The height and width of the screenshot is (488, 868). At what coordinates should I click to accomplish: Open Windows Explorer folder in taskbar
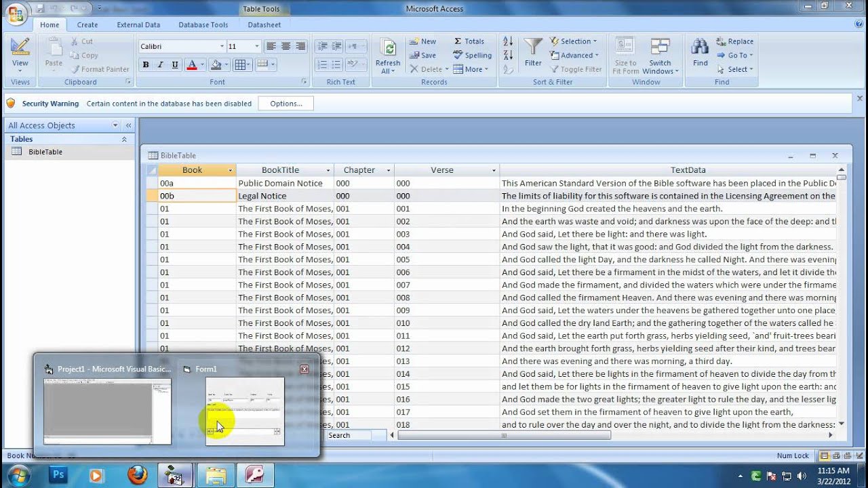pyautogui.click(x=216, y=475)
